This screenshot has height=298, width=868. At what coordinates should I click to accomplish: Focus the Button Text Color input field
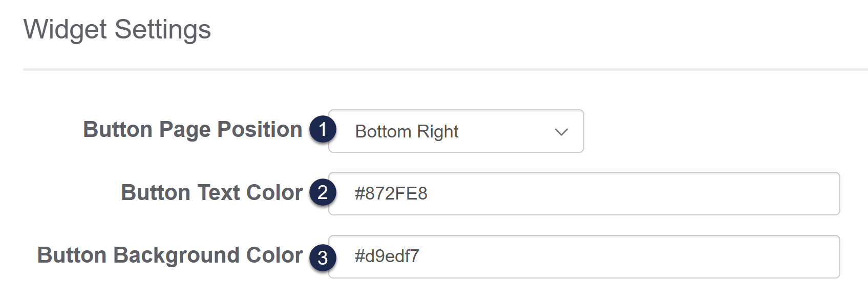tap(584, 194)
